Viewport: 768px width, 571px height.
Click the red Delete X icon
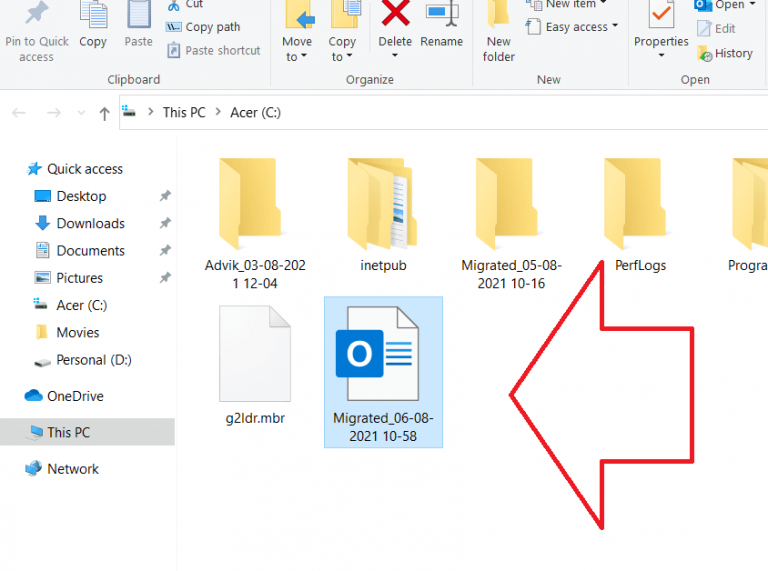pos(395,13)
